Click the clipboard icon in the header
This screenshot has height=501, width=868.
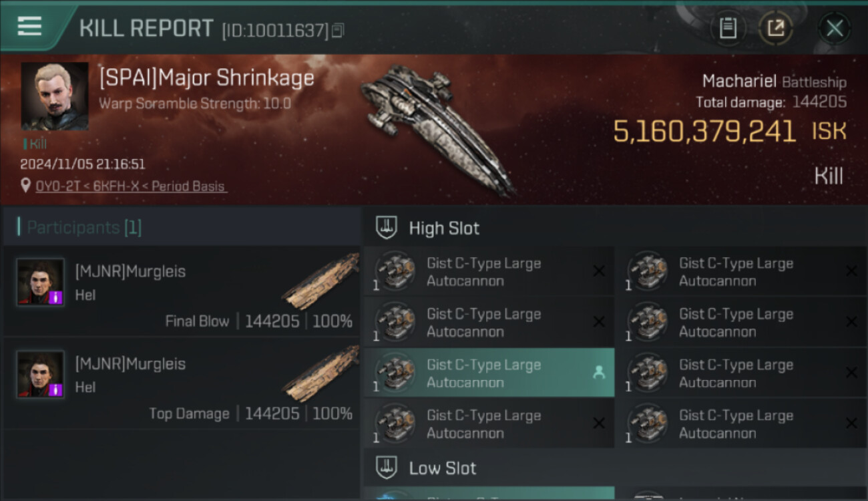click(x=728, y=28)
